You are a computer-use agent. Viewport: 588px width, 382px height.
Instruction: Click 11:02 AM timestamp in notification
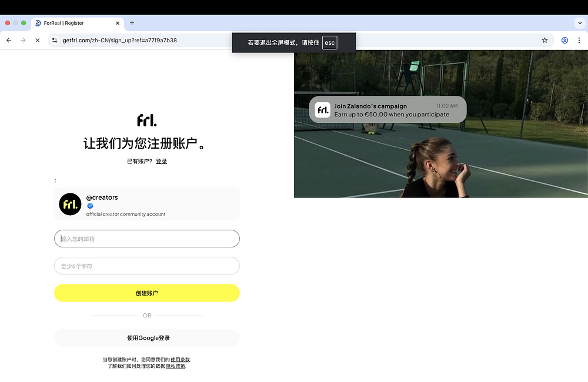click(x=447, y=106)
